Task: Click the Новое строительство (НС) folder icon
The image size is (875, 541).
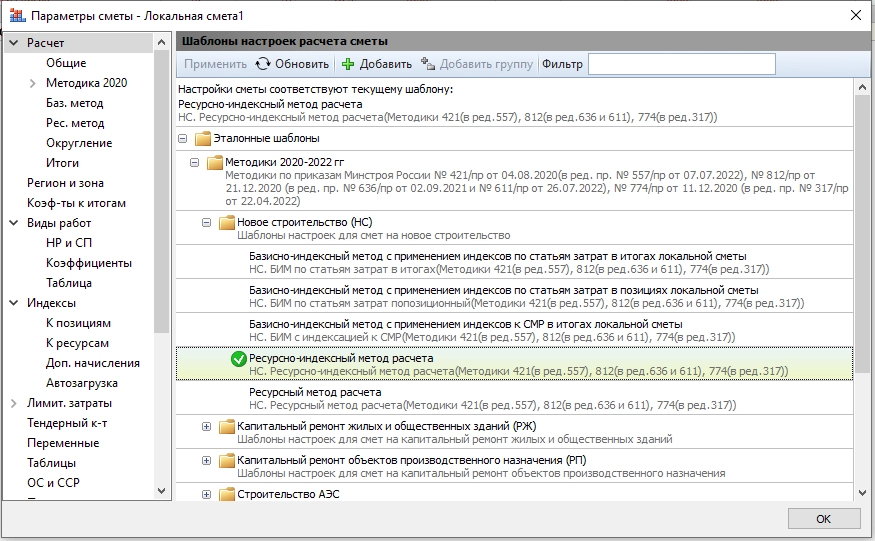Action: [x=227, y=222]
